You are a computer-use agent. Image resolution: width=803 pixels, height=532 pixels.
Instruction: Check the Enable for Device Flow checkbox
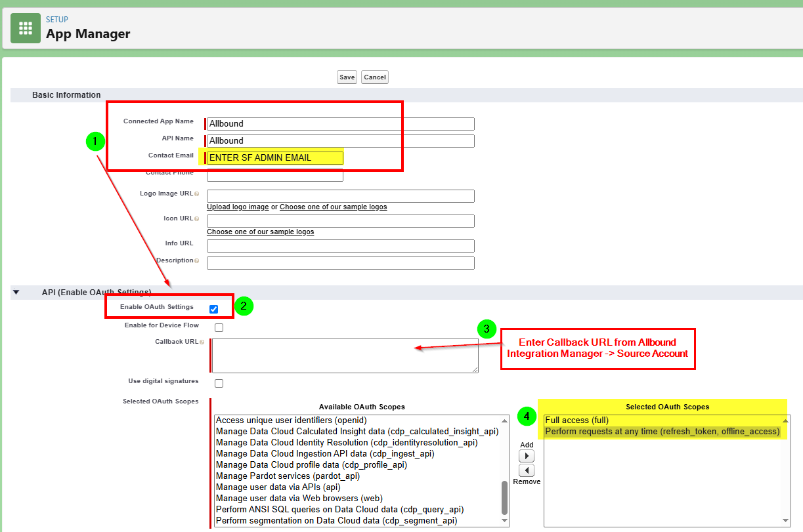(x=219, y=327)
